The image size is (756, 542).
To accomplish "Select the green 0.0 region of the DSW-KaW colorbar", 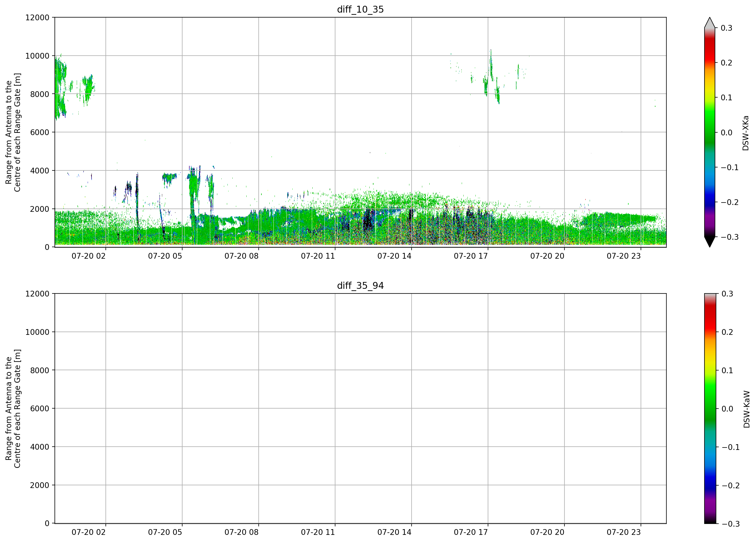I will (x=710, y=409).
